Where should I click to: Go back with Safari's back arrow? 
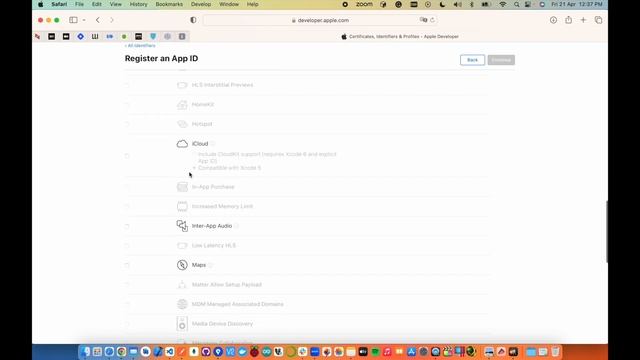[x=98, y=20]
